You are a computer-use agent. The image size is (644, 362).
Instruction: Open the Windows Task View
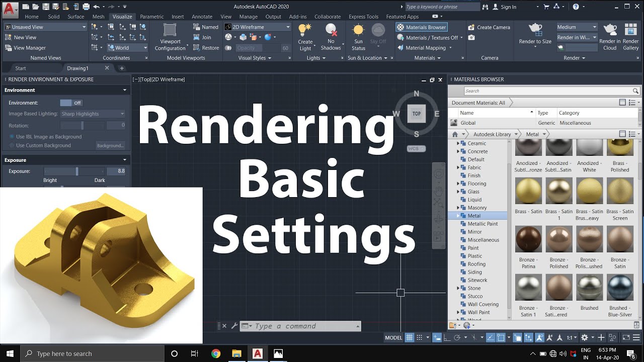coord(195,353)
